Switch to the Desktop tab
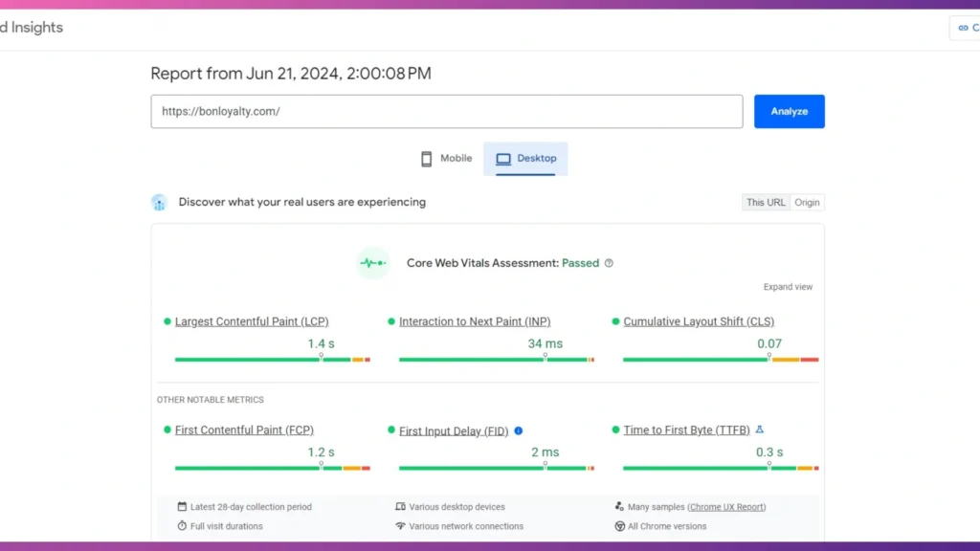Screen dimensions: 980x551 [x=525, y=158]
